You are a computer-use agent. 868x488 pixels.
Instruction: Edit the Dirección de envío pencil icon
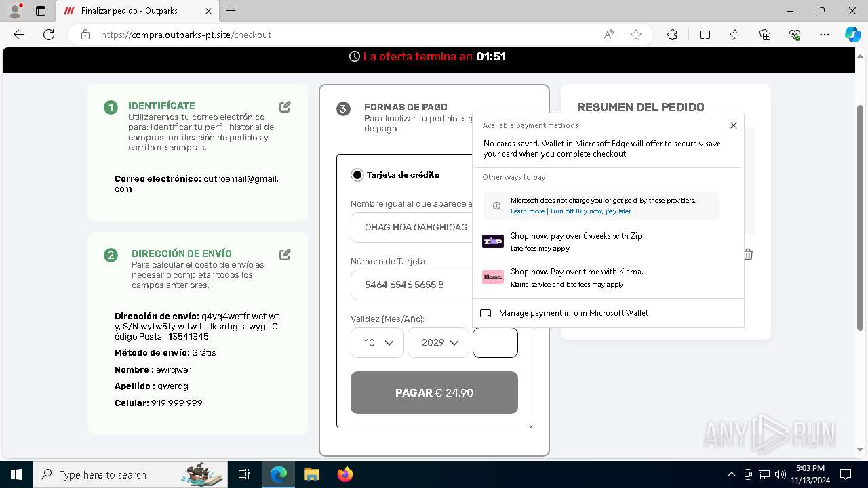click(285, 255)
